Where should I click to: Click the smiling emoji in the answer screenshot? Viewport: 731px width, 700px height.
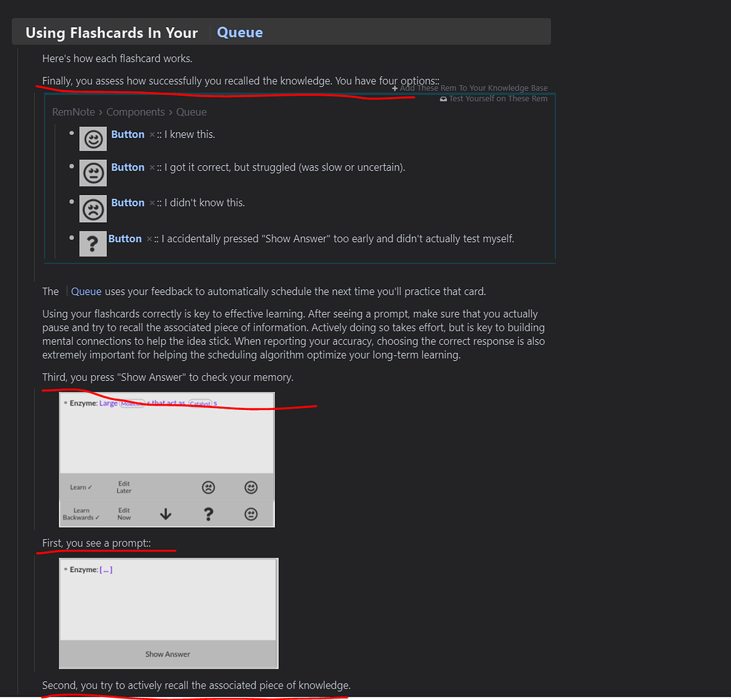251,487
